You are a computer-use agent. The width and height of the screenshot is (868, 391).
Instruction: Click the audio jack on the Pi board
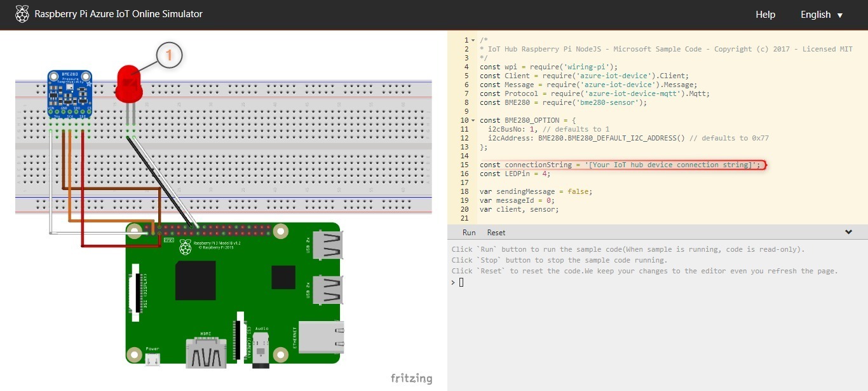click(260, 350)
